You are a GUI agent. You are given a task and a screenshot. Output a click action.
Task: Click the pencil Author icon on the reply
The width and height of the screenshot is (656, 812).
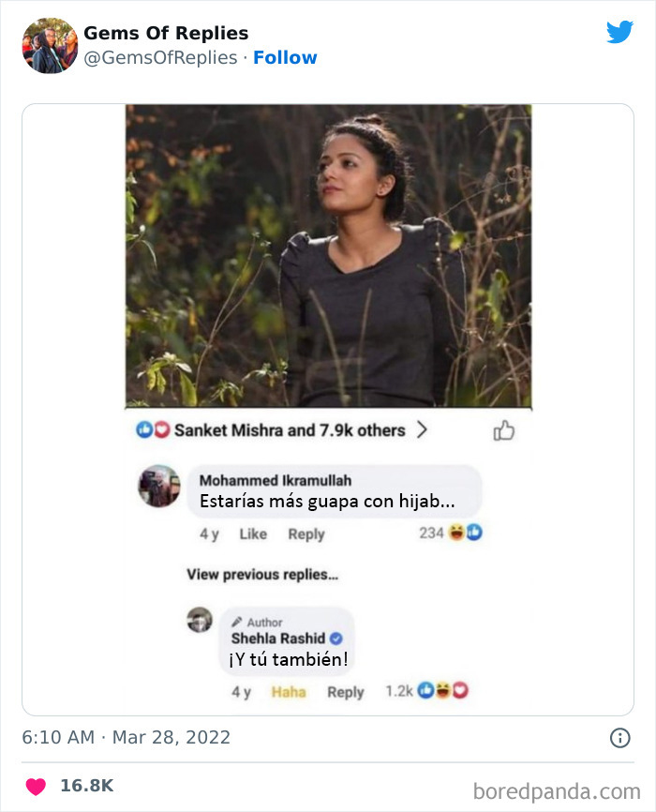pos(238,622)
